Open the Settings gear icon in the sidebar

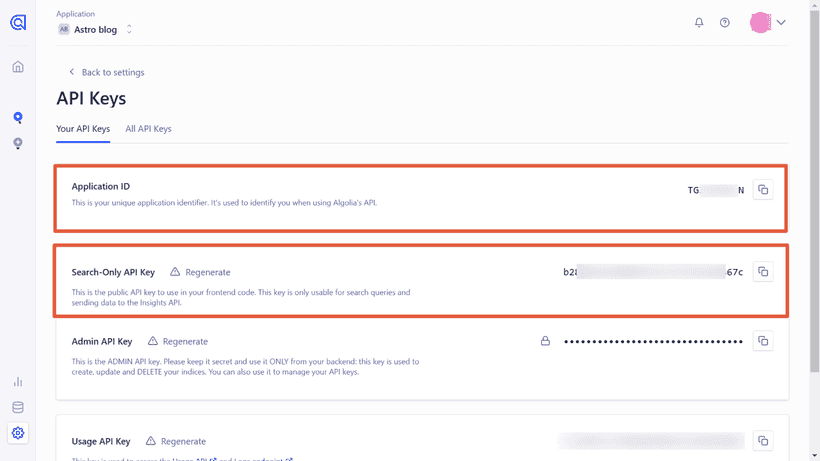coord(18,433)
